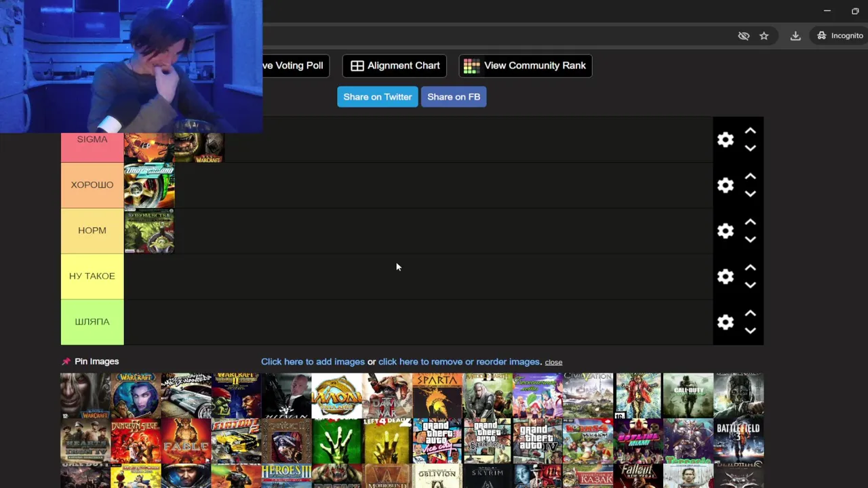Pick the Hotline Miami cover
Screen dimensions: 868x488
pyautogui.click(x=638, y=441)
